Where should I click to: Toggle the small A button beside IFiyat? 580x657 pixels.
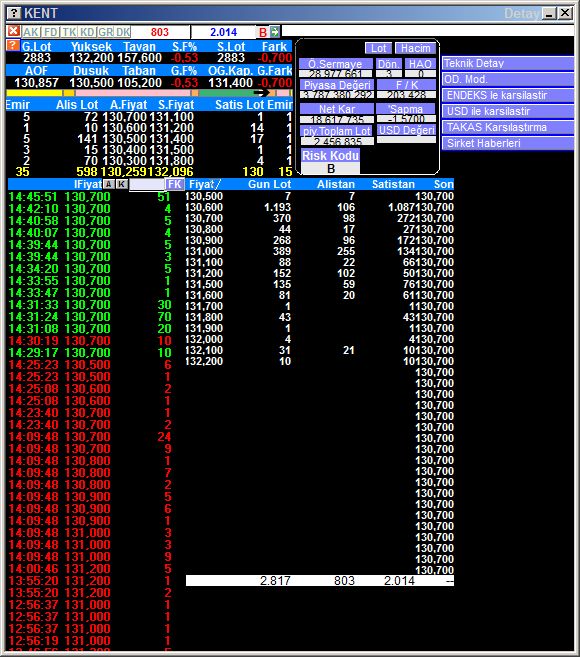(x=109, y=184)
